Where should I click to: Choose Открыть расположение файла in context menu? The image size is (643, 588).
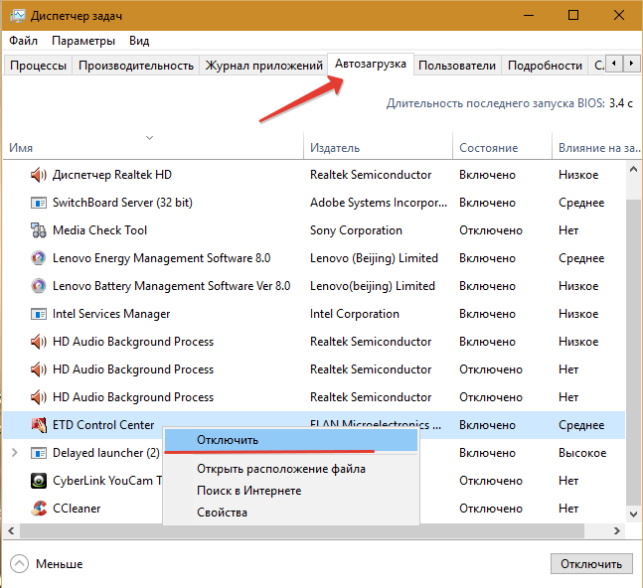(x=281, y=469)
